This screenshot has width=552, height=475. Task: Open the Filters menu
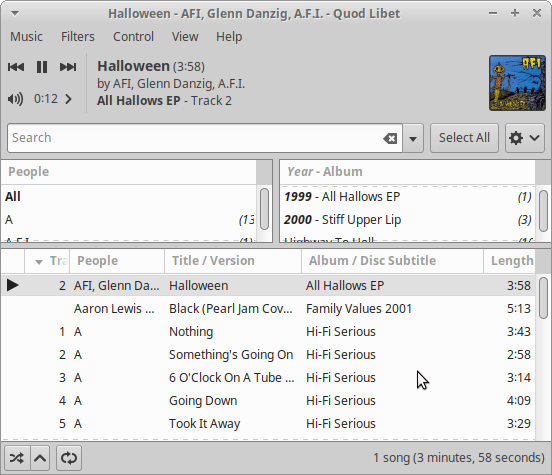click(78, 37)
